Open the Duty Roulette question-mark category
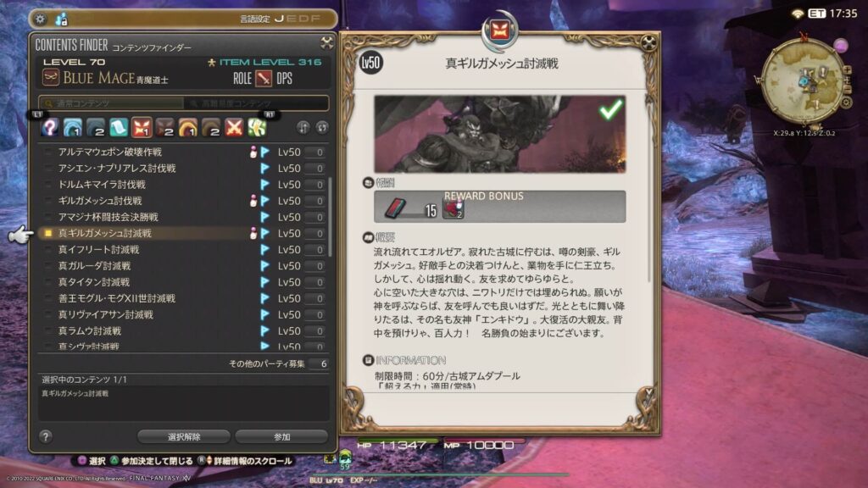 [x=50, y=128]
